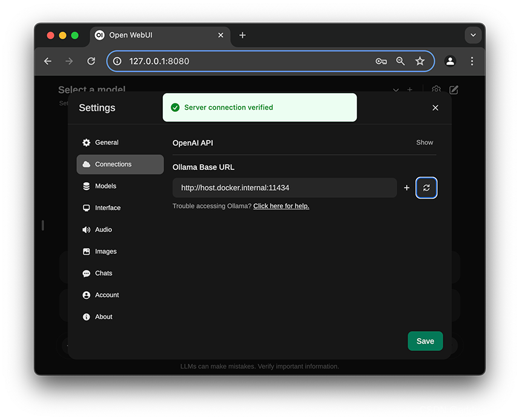Click the browser back arrow
Viewport: 519px width, 420px height.
coord(48,61)
